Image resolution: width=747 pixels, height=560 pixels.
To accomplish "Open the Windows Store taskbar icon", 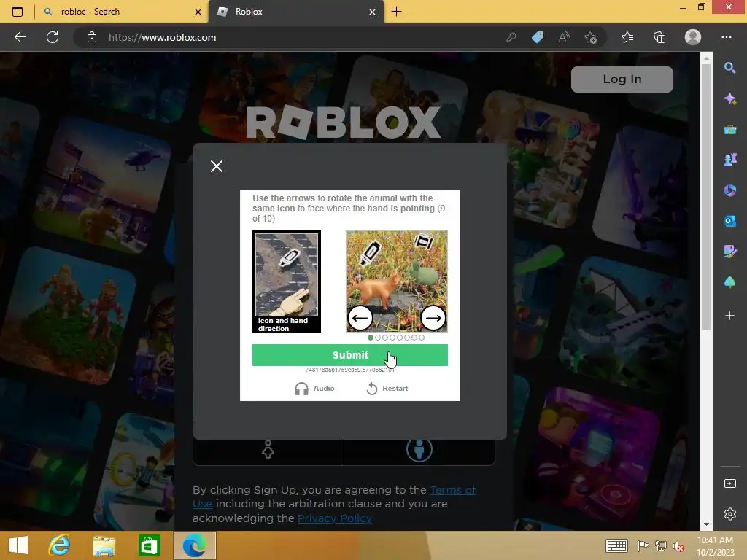I will (x=149, y=545).
